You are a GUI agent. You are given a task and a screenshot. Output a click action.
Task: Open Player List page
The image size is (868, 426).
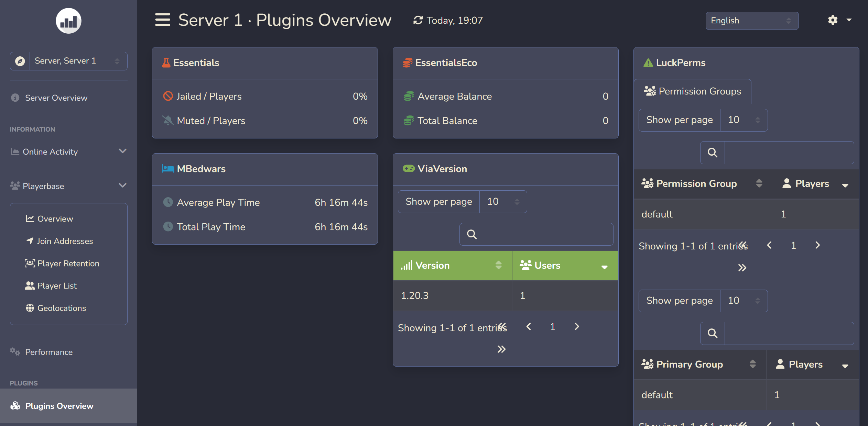pos(57,286)
